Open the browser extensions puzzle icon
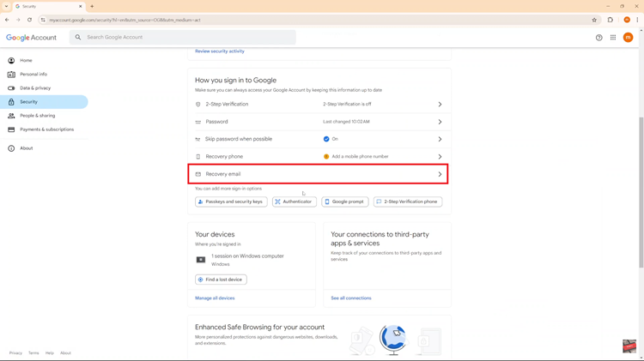This screenshot has height=361, width=644. 611,20
